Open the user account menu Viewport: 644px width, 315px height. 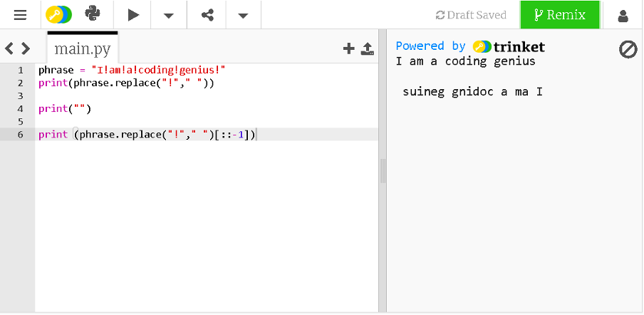[x=623, y=15]
